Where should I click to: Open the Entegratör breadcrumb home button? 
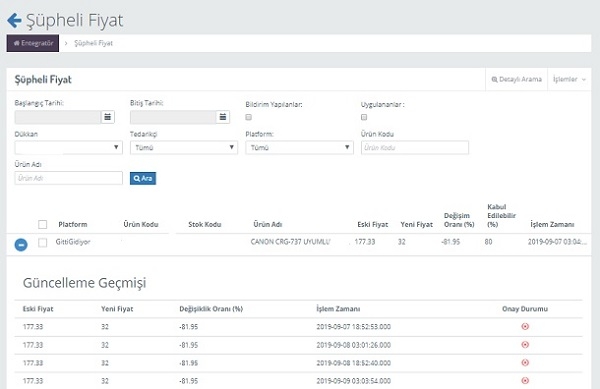pyautogui.click(x=33, y=43)
